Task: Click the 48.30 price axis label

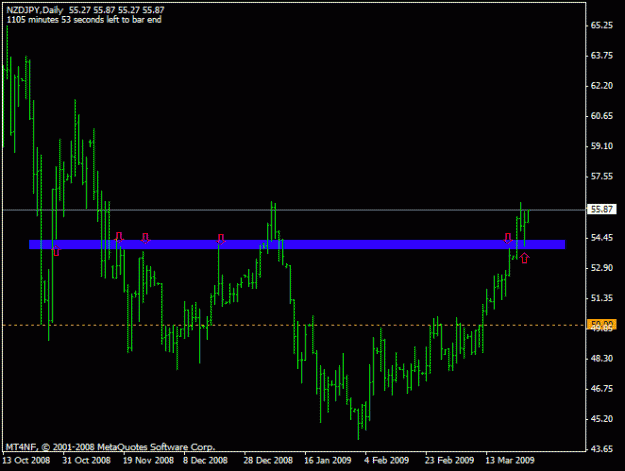Action: pos(601,359)
